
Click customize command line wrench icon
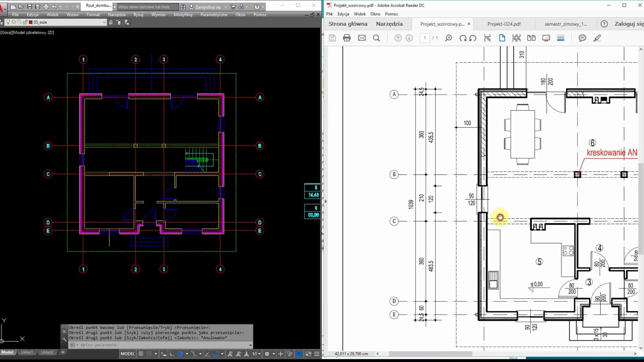click(64, 338)
